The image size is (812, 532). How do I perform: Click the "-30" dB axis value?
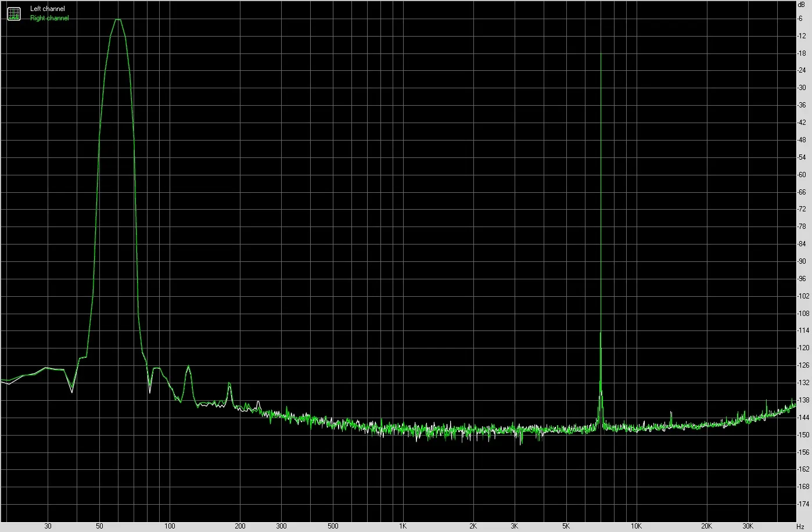click(x=802, y=88)
